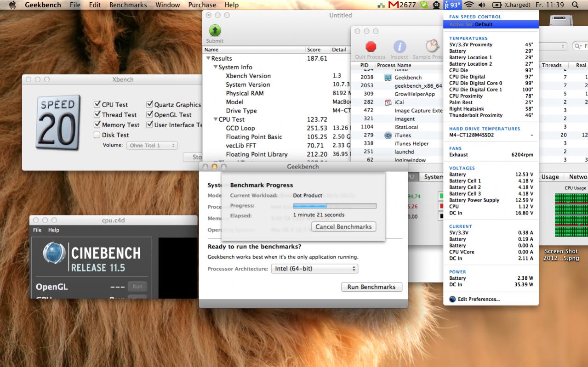Open the Benchmarks menu
This screenshot has height=367, width=588.
(128, 5)
